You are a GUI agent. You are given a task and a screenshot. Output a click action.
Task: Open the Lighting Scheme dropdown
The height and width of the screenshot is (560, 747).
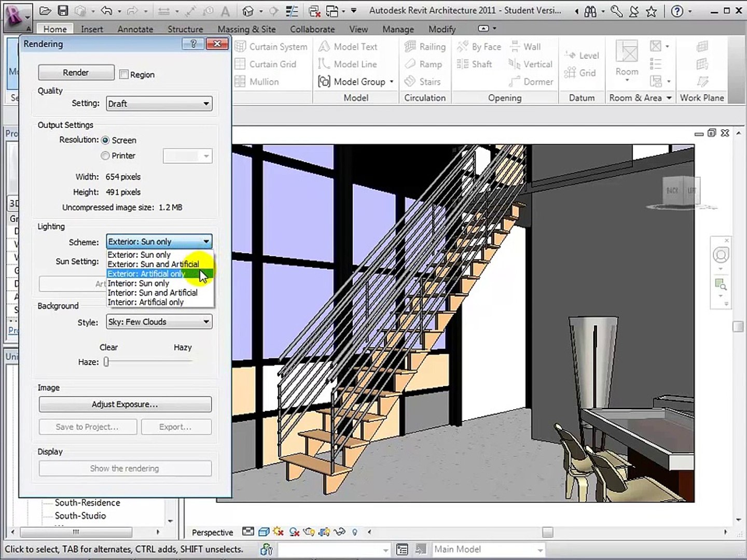tap(159, 242)
